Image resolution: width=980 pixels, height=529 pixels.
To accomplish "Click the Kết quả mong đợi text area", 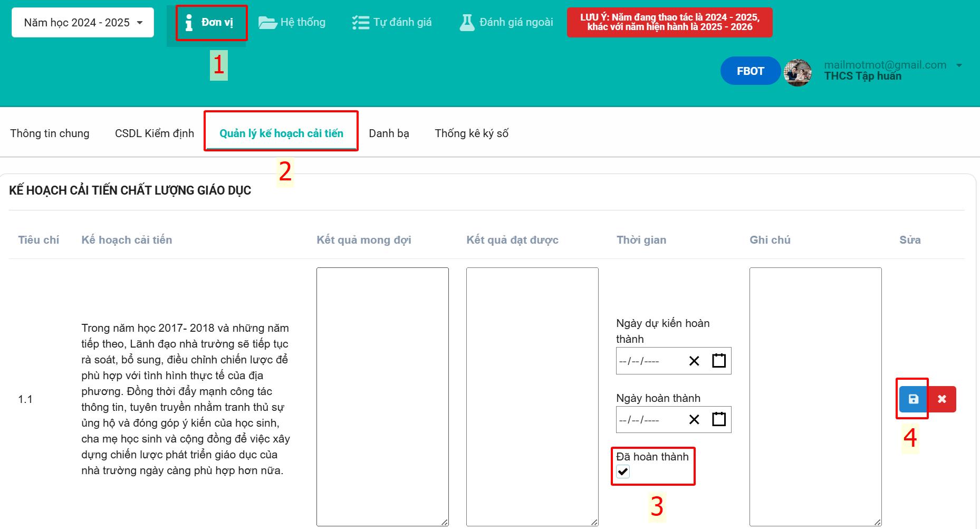I will (382, 397).
